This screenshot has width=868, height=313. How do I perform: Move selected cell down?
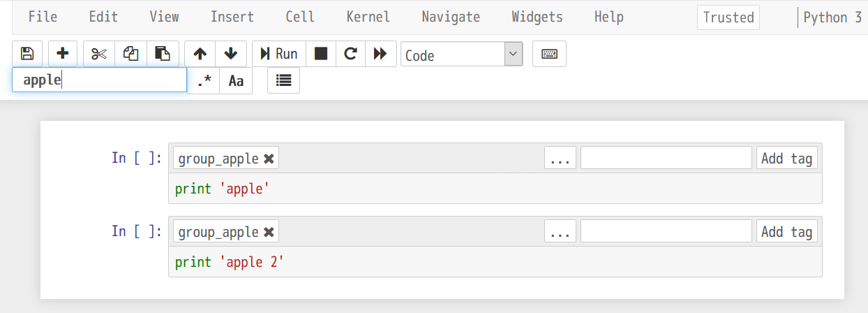pyautogui.click(x=232, y=54)
